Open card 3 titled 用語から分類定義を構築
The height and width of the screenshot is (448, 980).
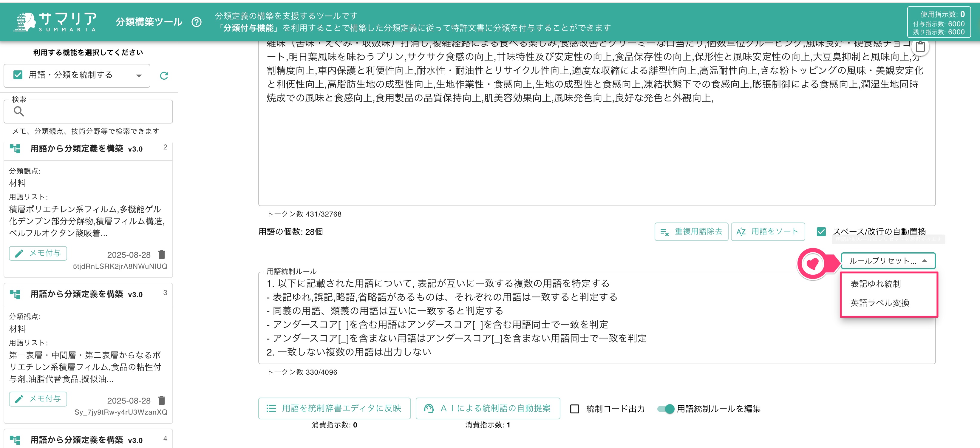(x=87, y=294)
